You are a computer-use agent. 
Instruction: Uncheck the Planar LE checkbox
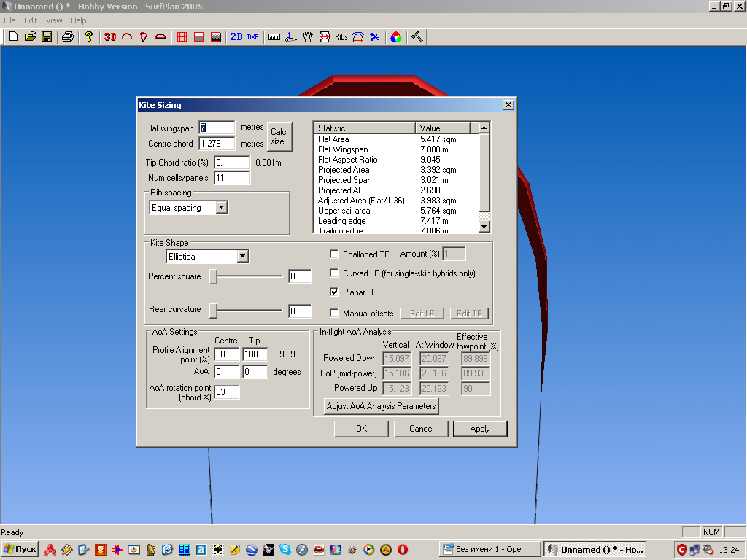point(335,292)
